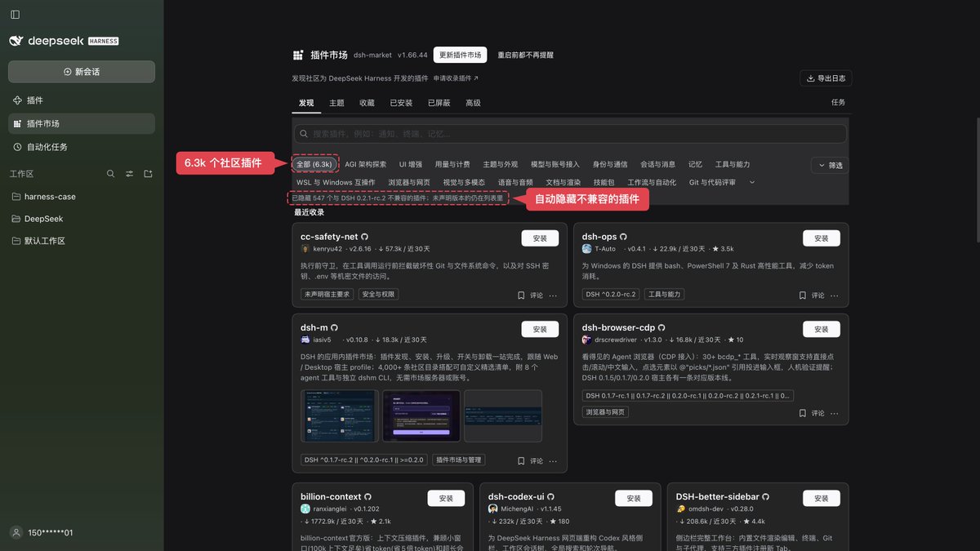The height and width of the screenshot is (551, 980).
Task: Click the T-Auto author avatar
Action: click(586, 249)
